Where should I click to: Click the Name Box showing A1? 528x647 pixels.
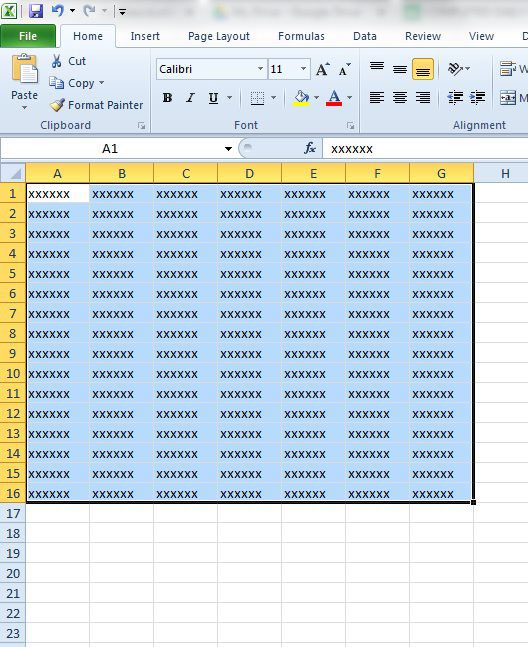coord(110,149)
